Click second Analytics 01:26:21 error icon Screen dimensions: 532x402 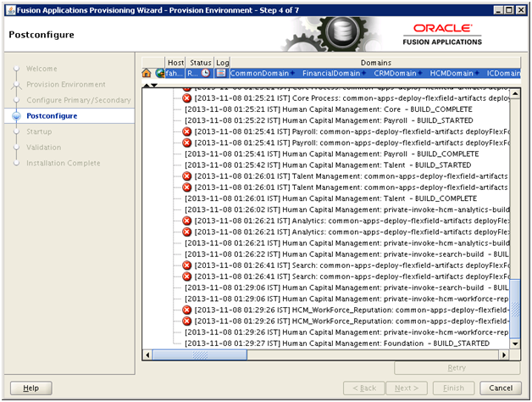186,232
